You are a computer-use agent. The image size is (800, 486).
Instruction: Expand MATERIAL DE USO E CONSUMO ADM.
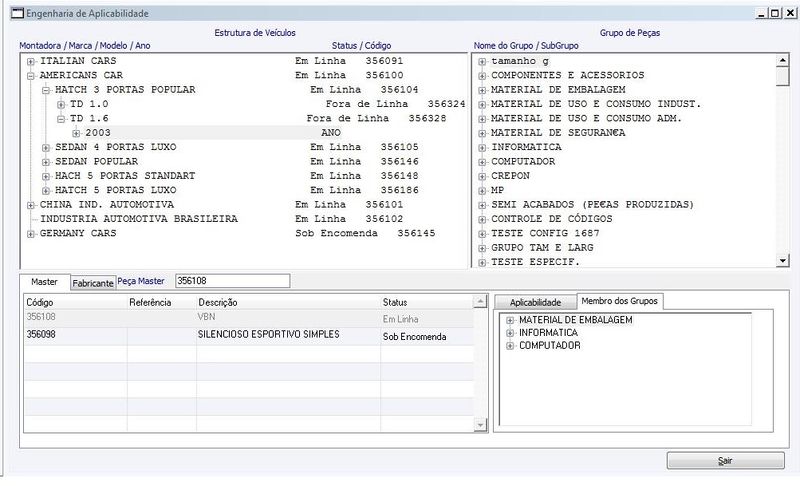click(x=482, y=119)
